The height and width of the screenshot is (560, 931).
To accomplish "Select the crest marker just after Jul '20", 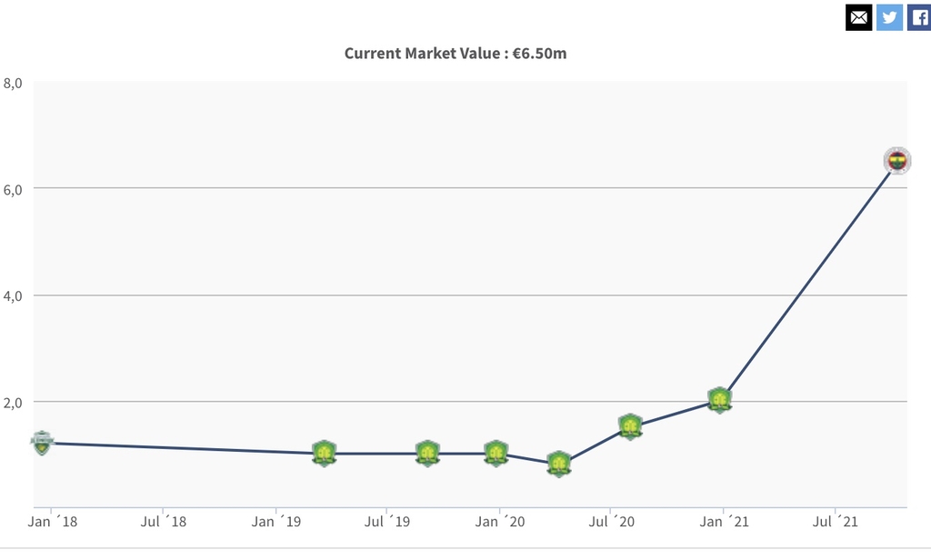I will [x=630, y=426].
